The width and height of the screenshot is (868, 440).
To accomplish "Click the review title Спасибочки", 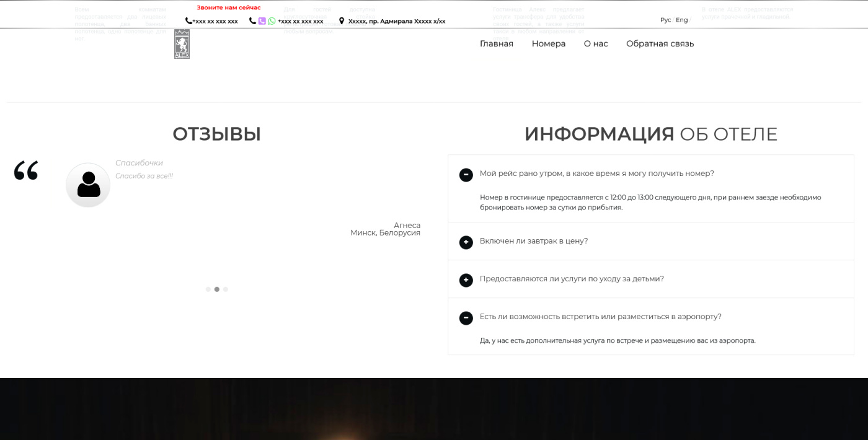I will [x=139, y=163].
